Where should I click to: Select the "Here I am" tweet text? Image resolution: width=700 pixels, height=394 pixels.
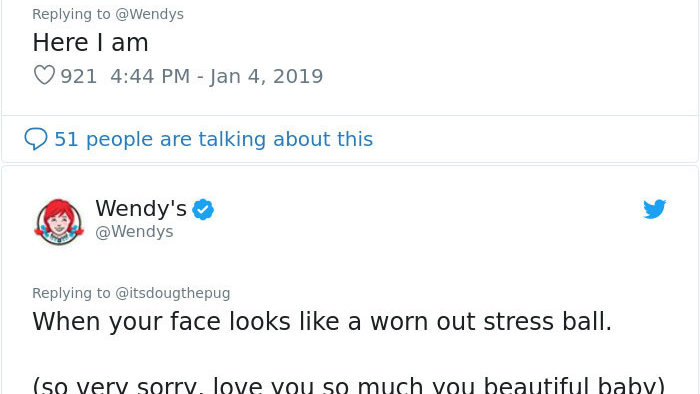90,43
